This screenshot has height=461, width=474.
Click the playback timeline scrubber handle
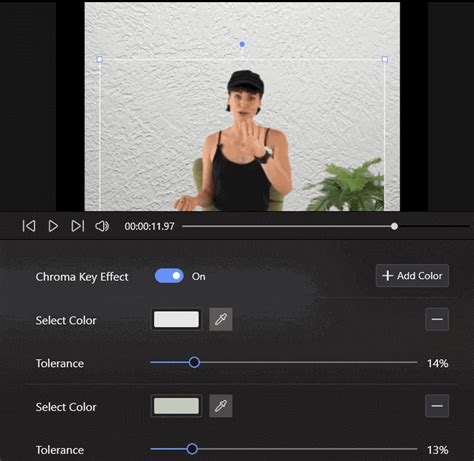coord(394,227)
